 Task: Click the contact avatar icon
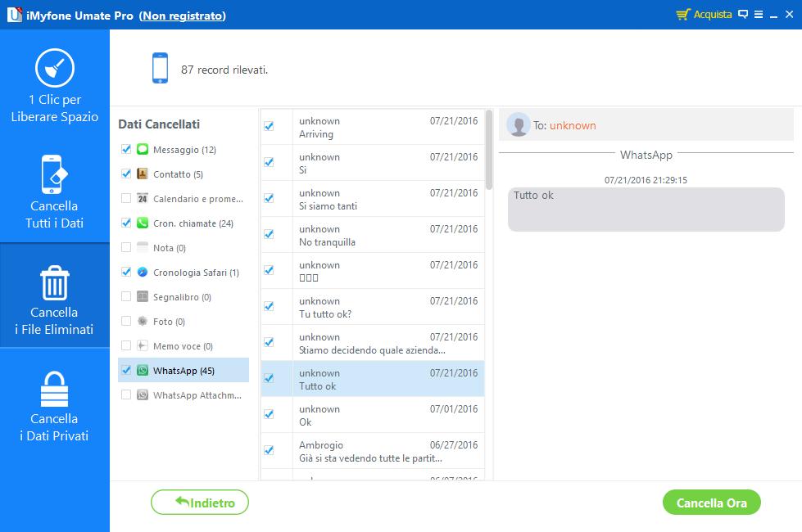pyautogui.click(x=518, y=124)
